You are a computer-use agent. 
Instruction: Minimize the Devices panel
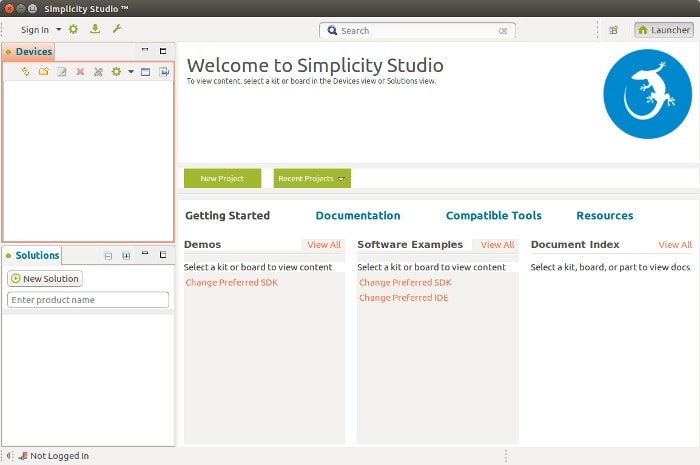(x=145, y=50)
